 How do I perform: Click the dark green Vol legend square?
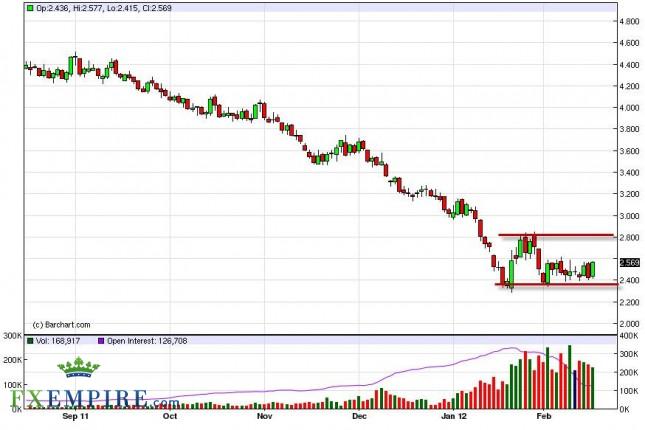[30, 341]
